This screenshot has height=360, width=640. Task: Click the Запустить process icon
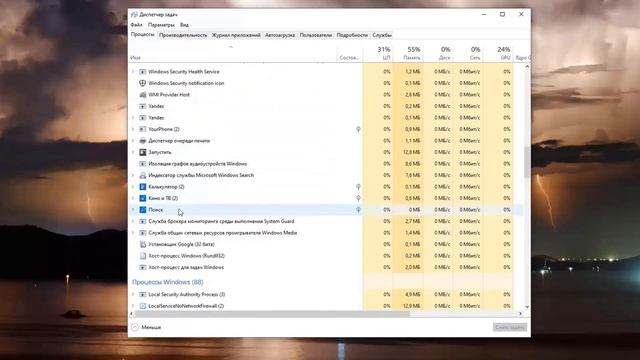tap(142, 152)
